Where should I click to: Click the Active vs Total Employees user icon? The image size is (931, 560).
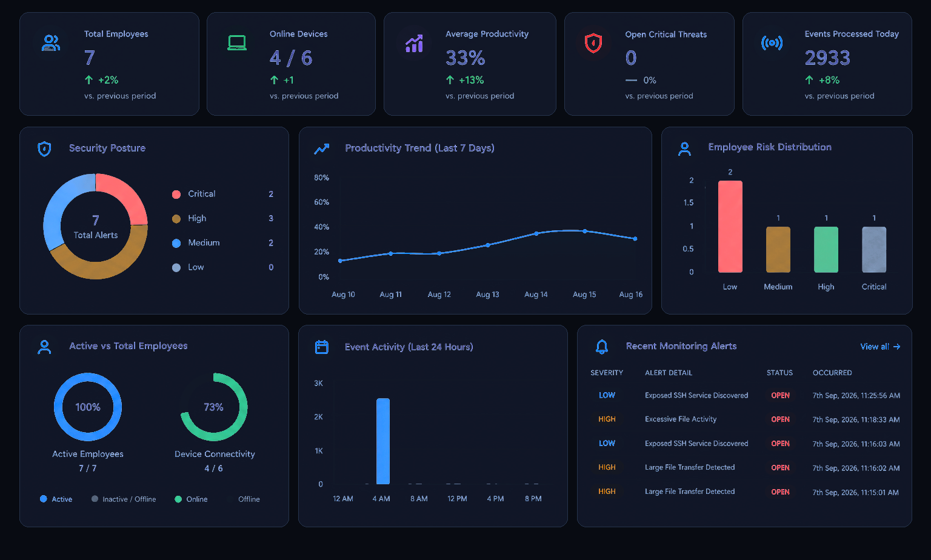point(44,347)
